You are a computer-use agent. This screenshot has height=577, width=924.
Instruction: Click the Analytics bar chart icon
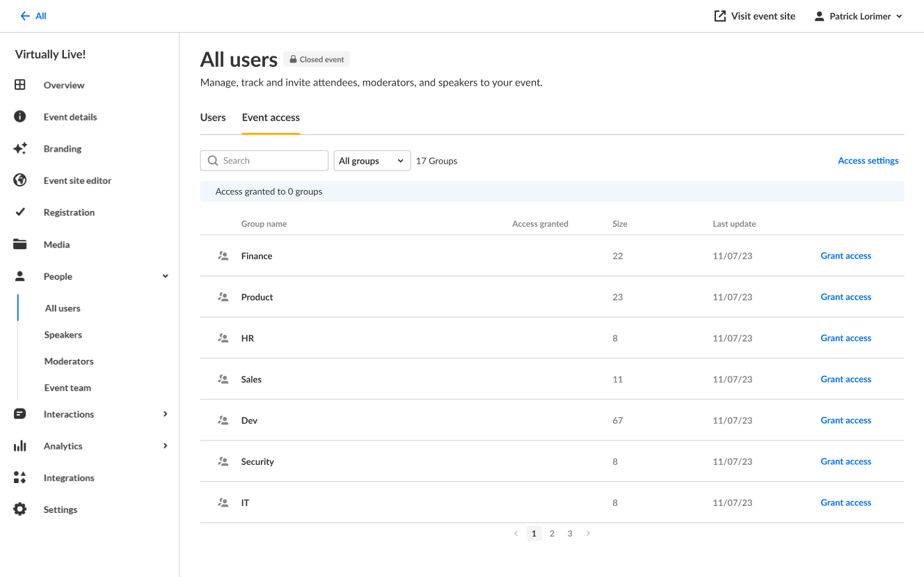click(20, 446)
